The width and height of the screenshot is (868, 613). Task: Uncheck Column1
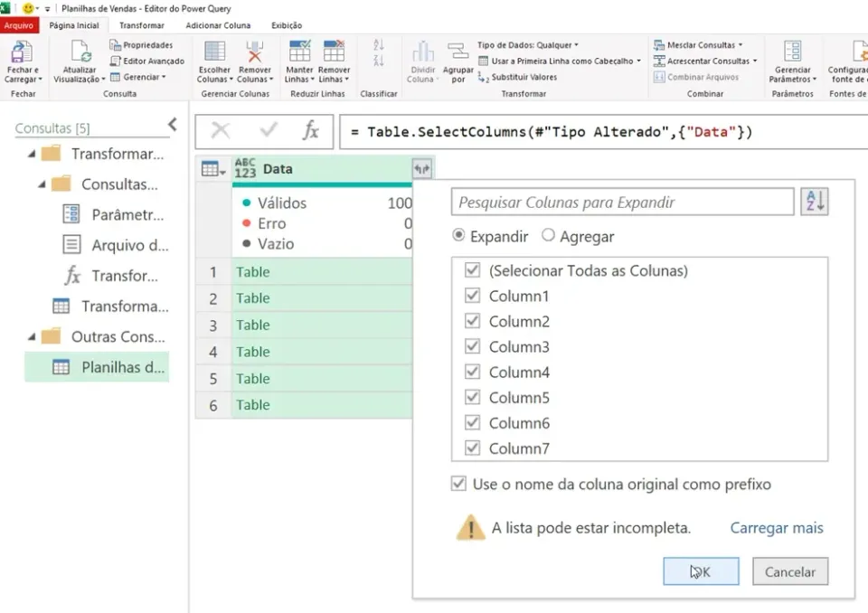472,296
